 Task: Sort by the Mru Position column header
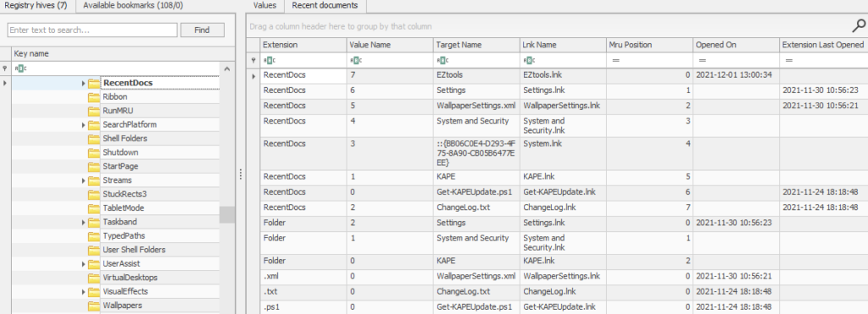click(650, 45)
